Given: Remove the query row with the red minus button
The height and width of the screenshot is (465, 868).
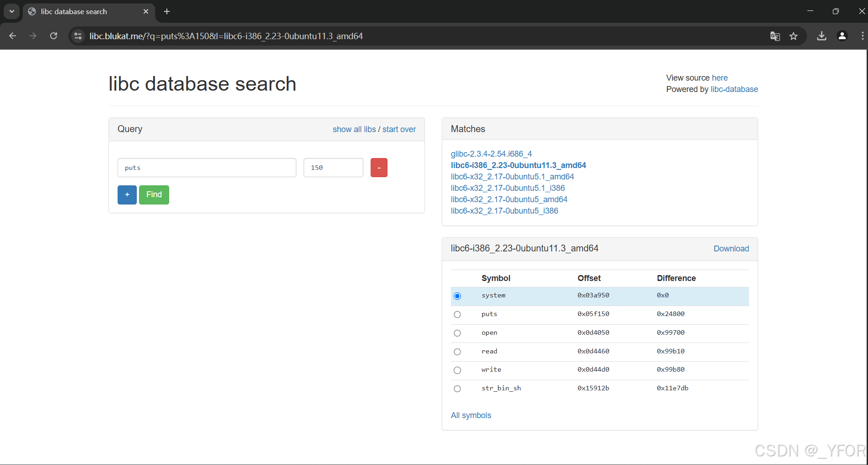Looking at the screenshot, I should (378, 168).
